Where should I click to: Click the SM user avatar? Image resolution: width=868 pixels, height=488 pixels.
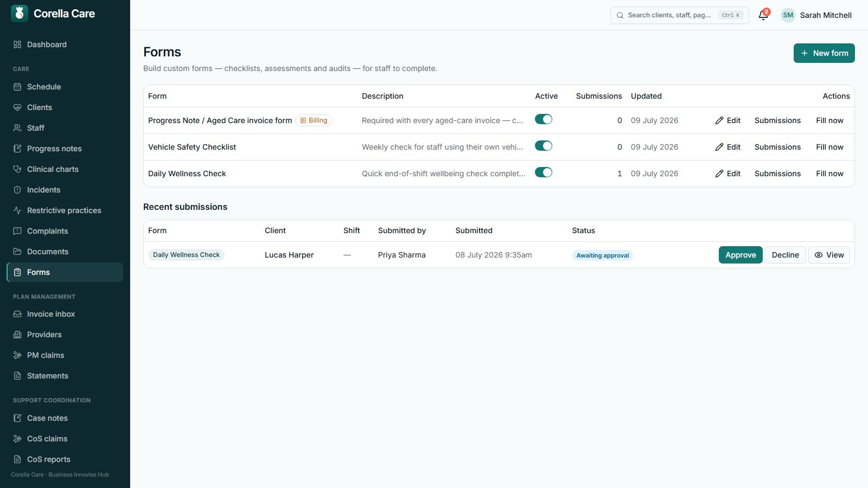[x=788, y=15]
